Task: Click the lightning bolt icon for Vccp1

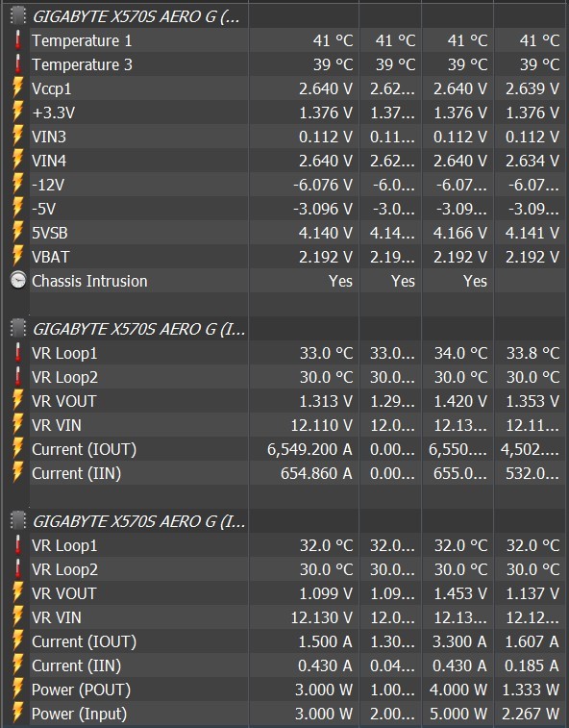Action: click(17, 88)
